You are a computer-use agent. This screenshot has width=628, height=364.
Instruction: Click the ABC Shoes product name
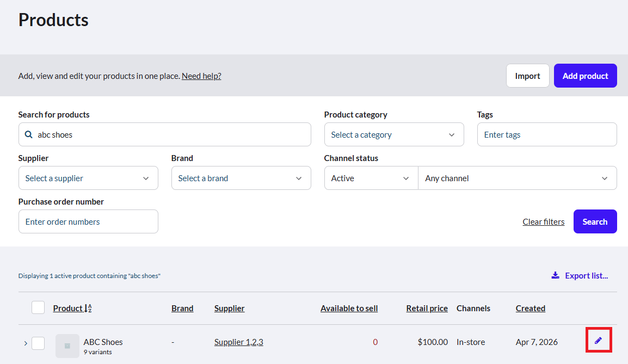tap(103, 342)
